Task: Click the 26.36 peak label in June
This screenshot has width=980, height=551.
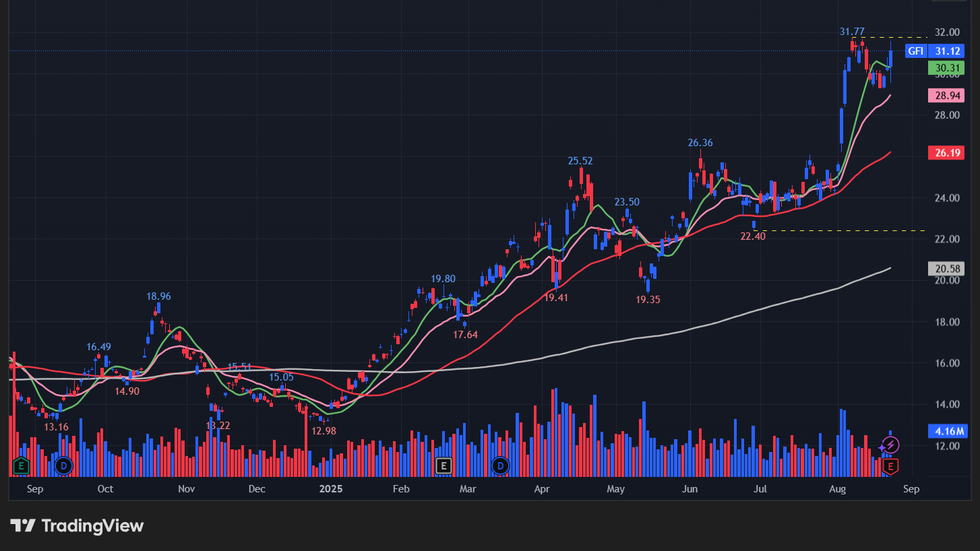Action: (700, 143)
